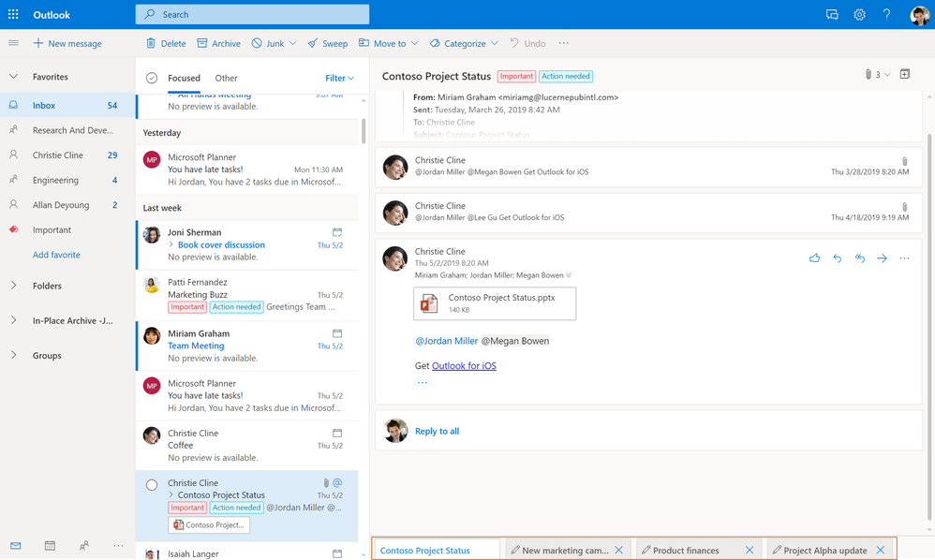Like Christie Cline's message with thumbs up
The height and width of the screenshot is (560, 935).
tap(814, 258)
